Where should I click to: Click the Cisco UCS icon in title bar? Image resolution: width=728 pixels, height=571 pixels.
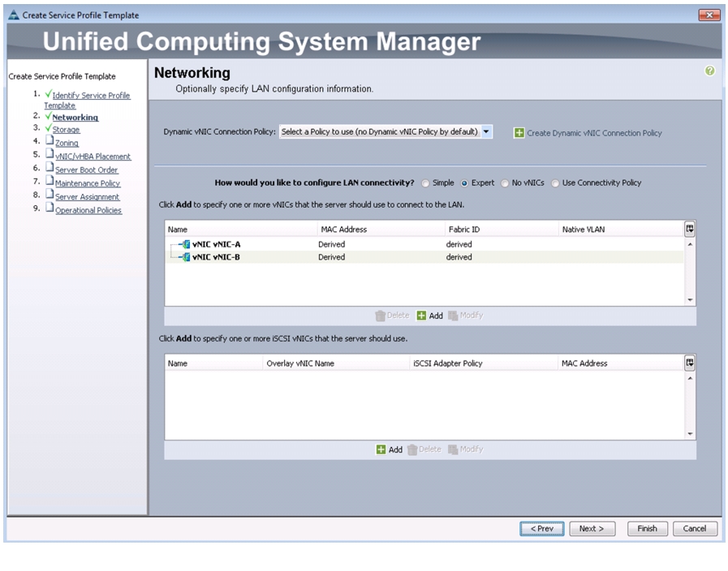(14, 15)
